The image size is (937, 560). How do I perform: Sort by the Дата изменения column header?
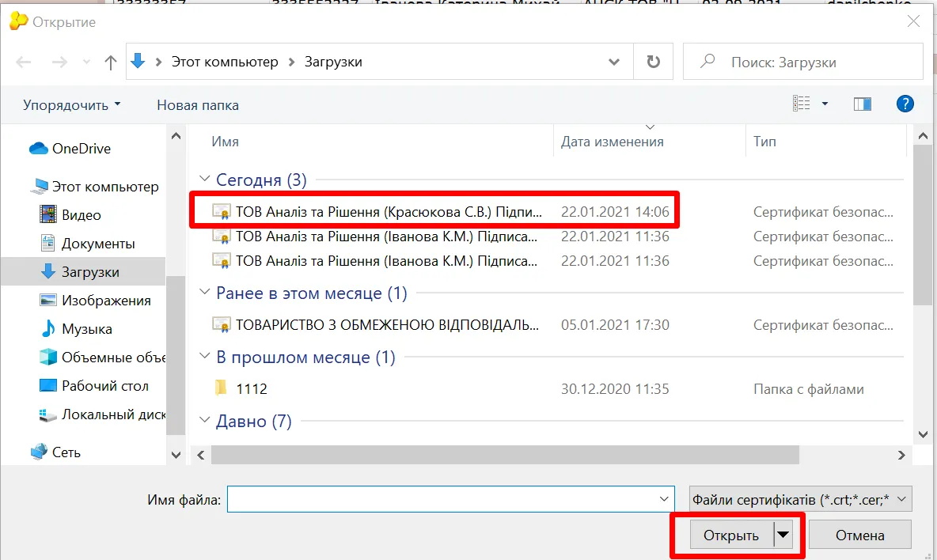(612, 142)
